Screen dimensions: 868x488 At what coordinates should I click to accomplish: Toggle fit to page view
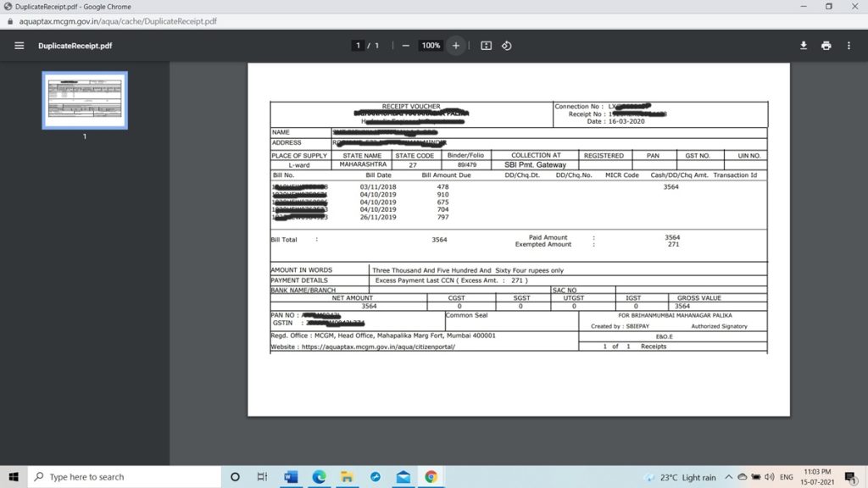pyautogui.click(x=485, y=46)
